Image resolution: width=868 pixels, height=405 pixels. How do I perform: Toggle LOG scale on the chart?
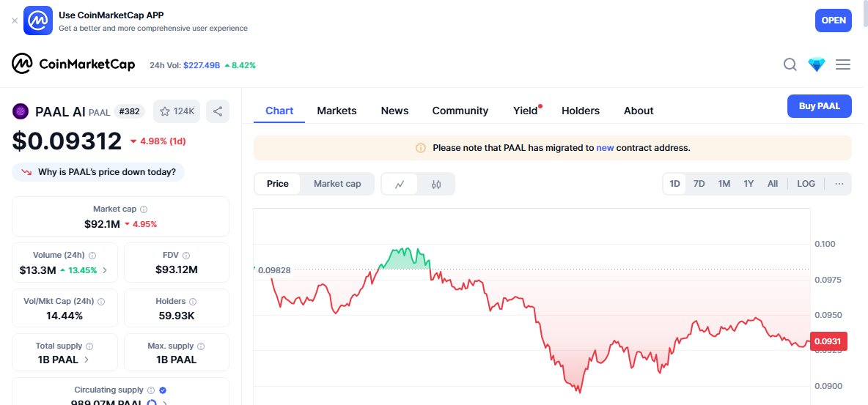pos(806,184)
